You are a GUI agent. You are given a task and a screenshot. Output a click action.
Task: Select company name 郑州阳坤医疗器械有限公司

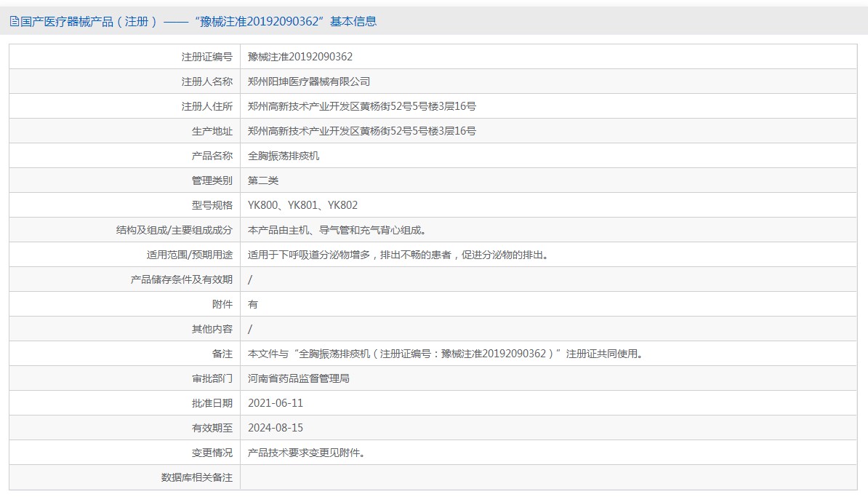tap(309, 81)
